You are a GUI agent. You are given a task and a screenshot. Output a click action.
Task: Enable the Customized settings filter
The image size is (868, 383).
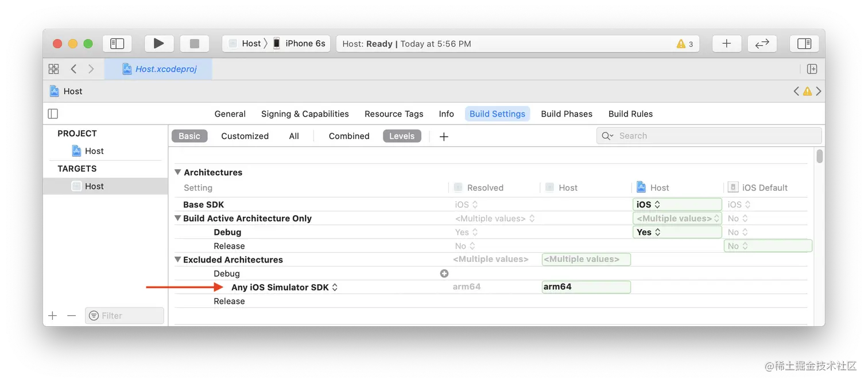coord(245,136)
